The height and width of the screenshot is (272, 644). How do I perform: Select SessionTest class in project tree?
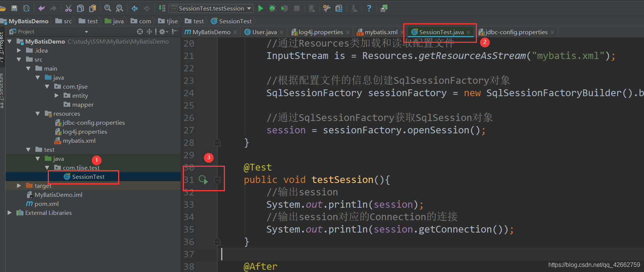tap(88, 177)
